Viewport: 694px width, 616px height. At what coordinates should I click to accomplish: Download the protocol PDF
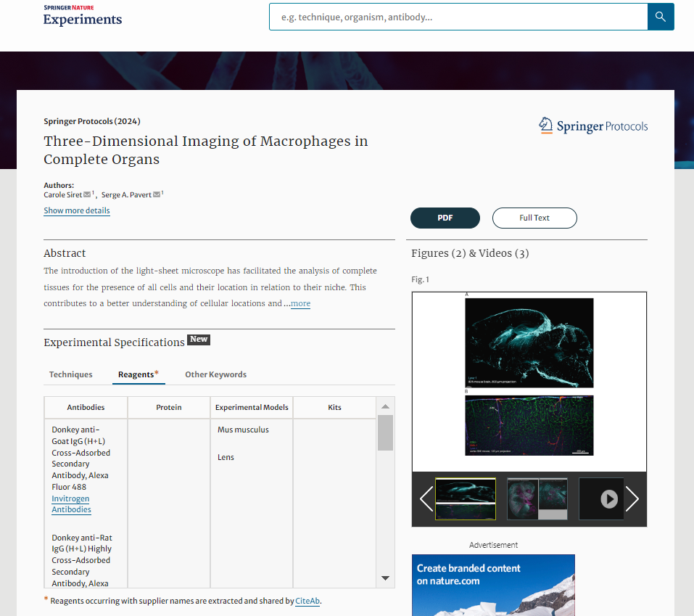pyautogui.click(x=445, y=218)
